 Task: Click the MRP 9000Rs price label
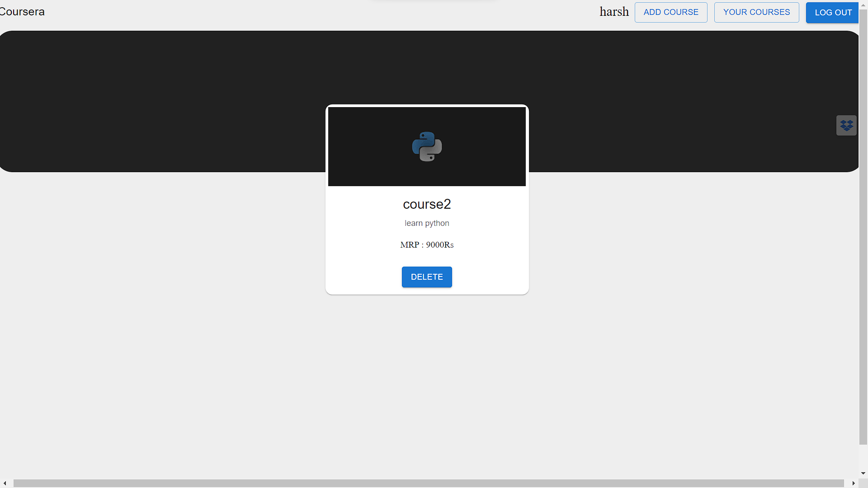pos(426,245)
